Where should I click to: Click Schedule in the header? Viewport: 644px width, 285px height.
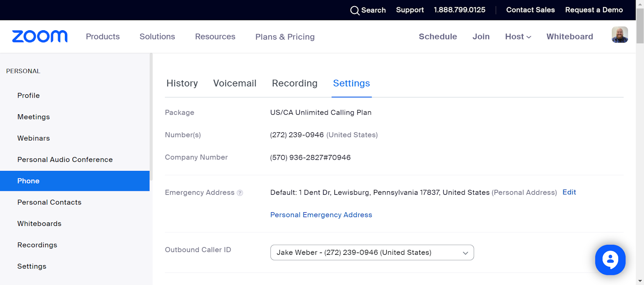click(x=438, y=37)
